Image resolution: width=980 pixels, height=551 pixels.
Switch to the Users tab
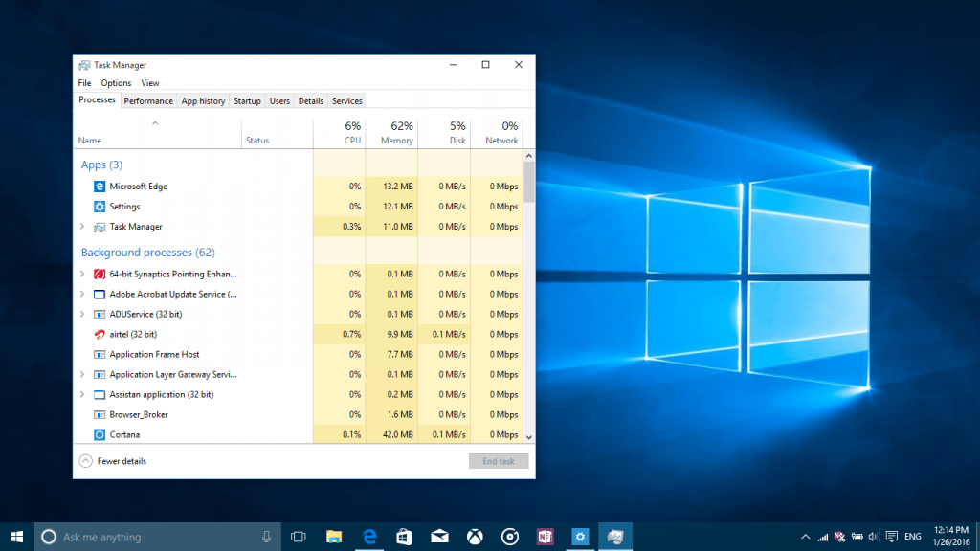coord(279,101)
